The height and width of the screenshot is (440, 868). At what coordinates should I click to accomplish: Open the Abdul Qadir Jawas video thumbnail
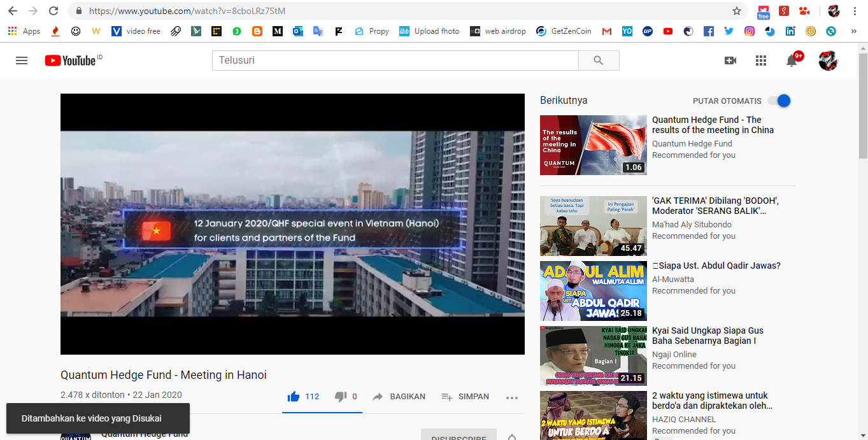[593, 291]
